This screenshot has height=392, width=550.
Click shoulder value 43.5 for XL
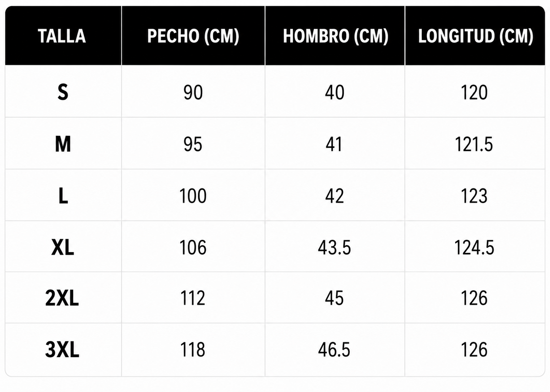[x=334, y=247]
